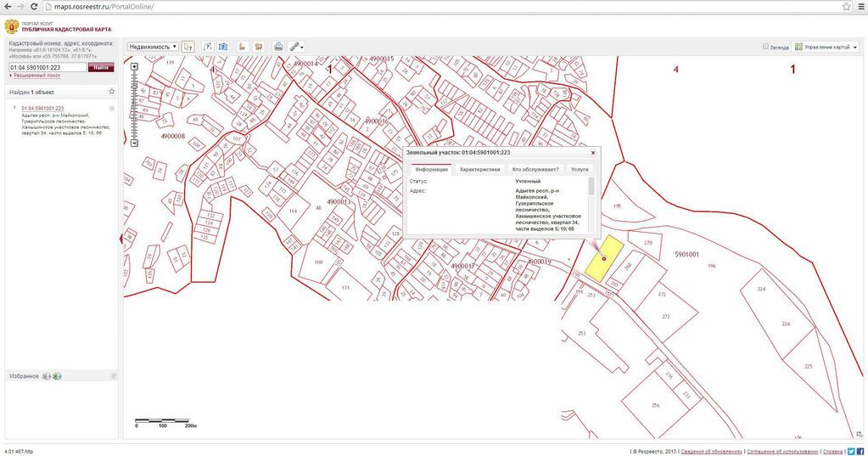Open the Соглашение об использовании link
Viewport: 868px width, 456px height.
(x=783, y=452)
